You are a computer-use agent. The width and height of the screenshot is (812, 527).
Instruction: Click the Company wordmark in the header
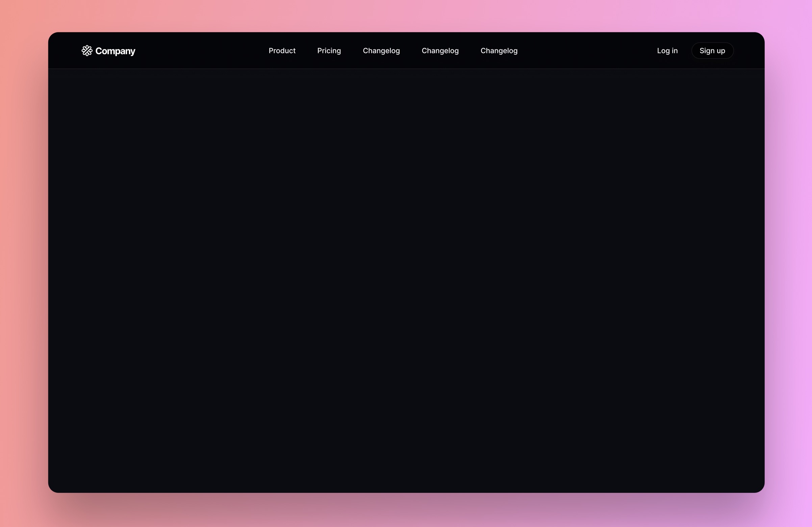[x=115, y=51]
